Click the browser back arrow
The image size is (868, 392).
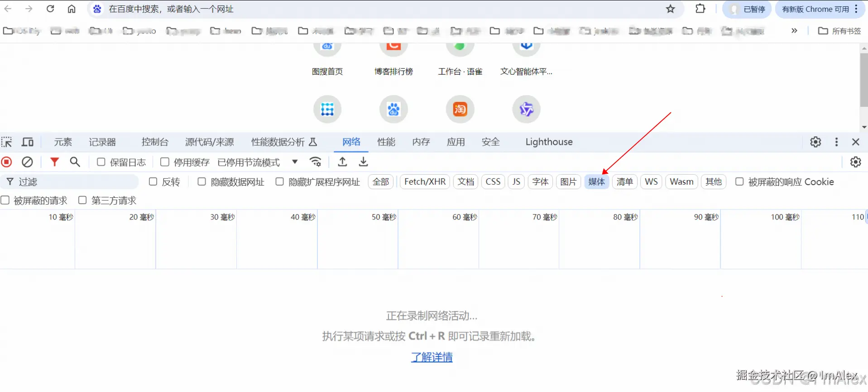tap(8, 9)
